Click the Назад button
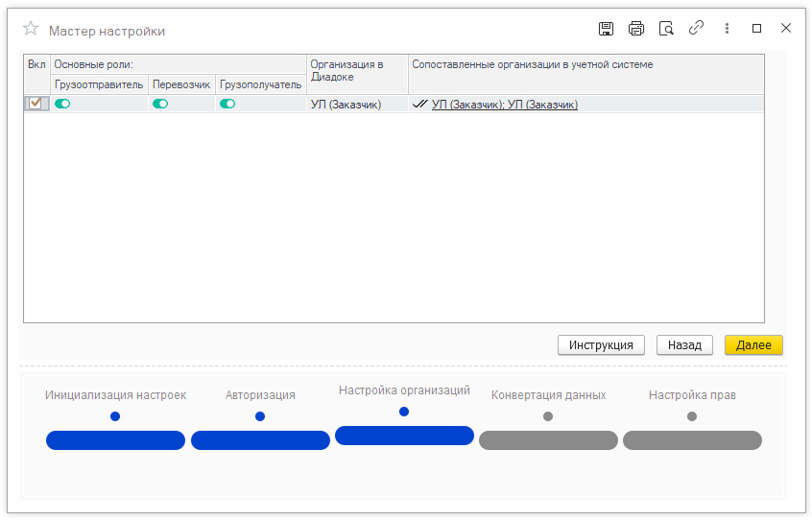812x520 pixels. pyautogui.click(x=684, y=345)
